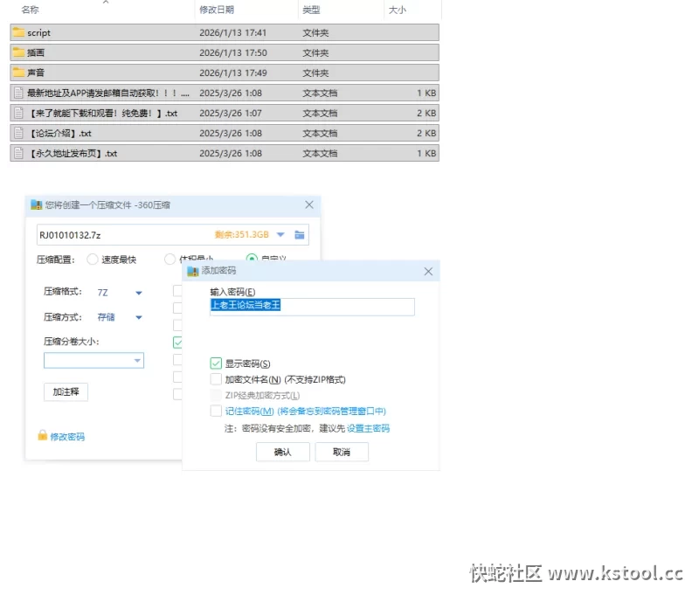Image resolution: width=699 pixels, height=616 pixels.
Task: Click the 添加密码 dialog title icon
Action: (x=193, y=271)
